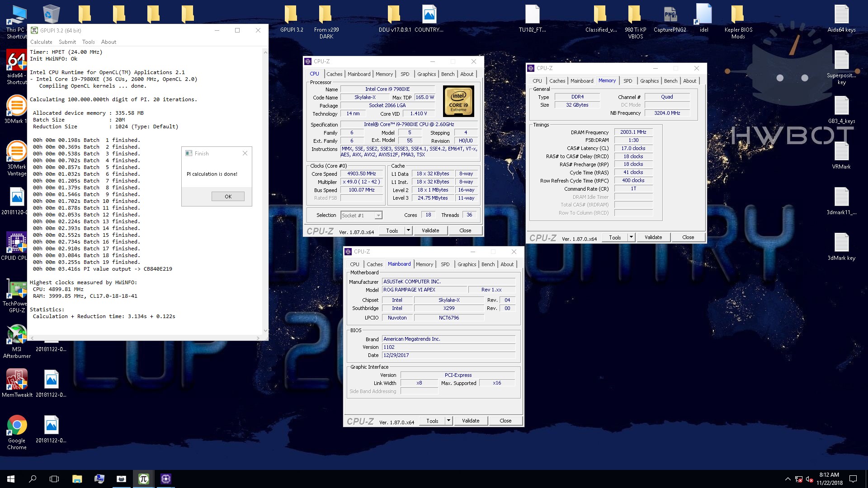Open the Tools menu in GPUPI
This screenshot has width=868, height=488.
(89, 42)
